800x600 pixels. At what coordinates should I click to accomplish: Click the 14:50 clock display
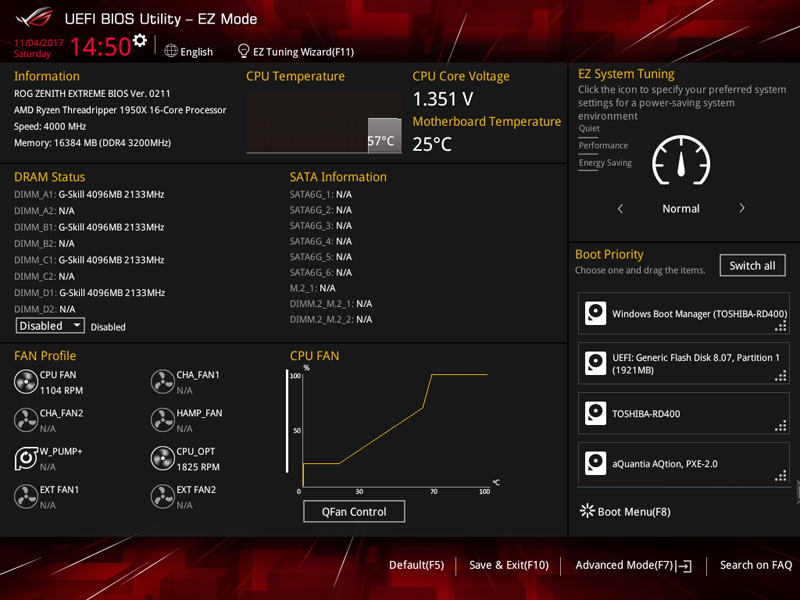pyautogui.click(x=101, y=46)
